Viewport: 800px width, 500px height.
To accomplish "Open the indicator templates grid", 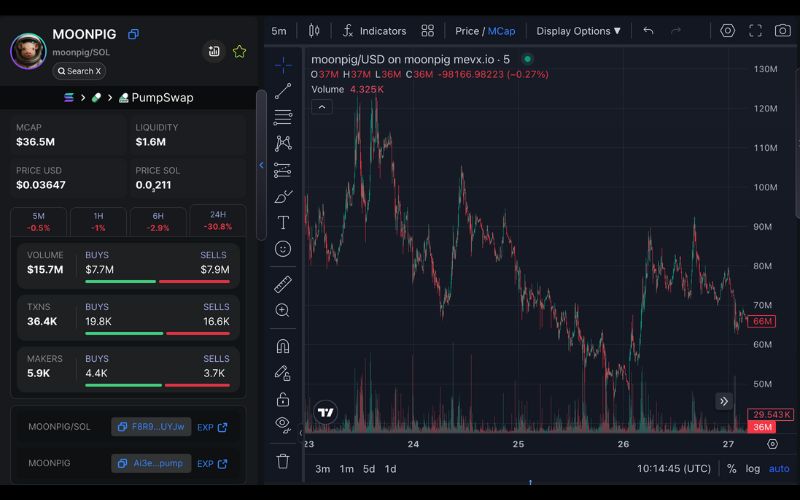I will coord(428,31).
